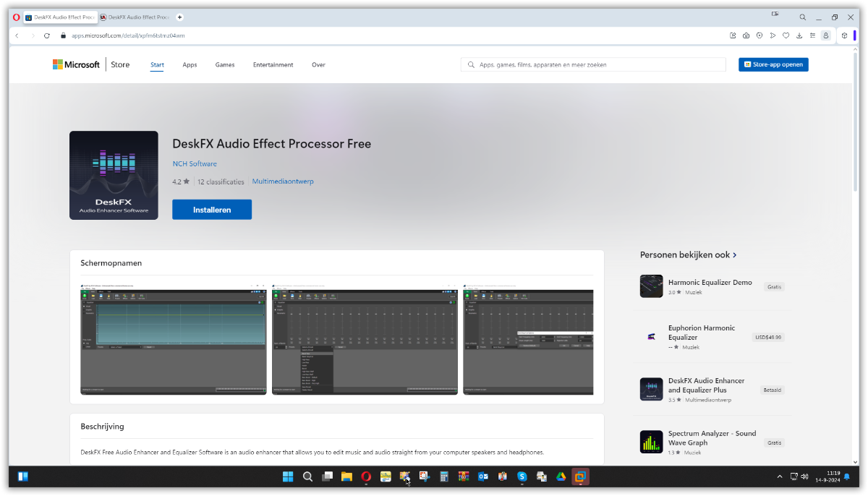
Task: Click the Installeren button
Action: tap(212, 210)
